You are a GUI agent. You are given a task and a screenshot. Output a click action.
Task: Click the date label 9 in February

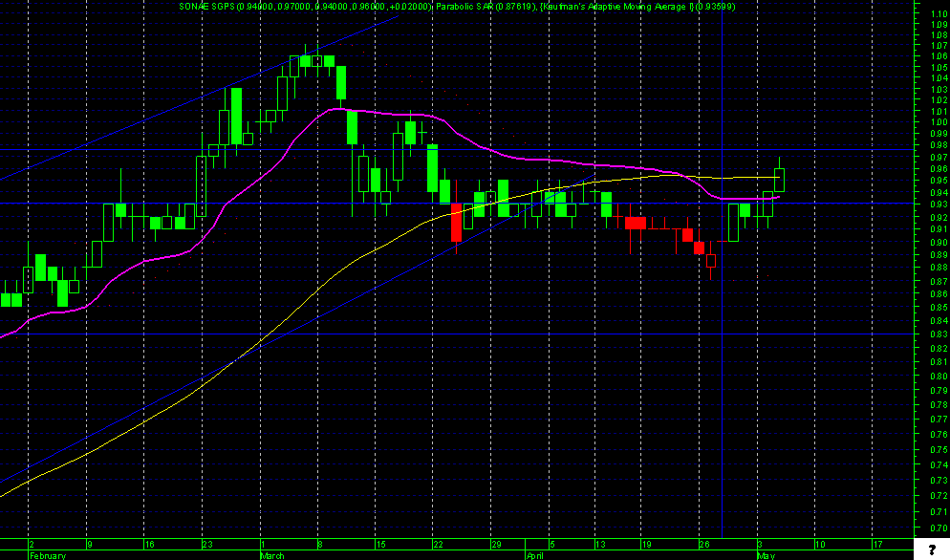tap(90, 545)
